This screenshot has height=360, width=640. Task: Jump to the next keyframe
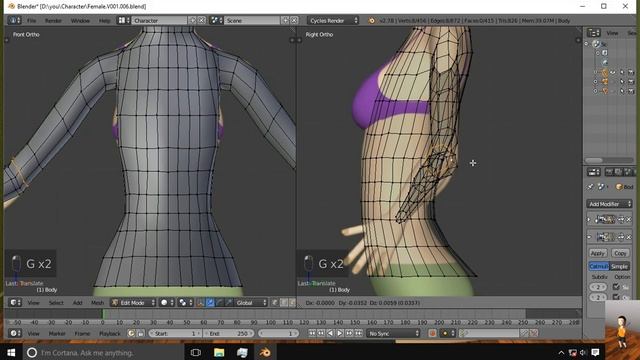pyautogui.click(x=349, y=333)
